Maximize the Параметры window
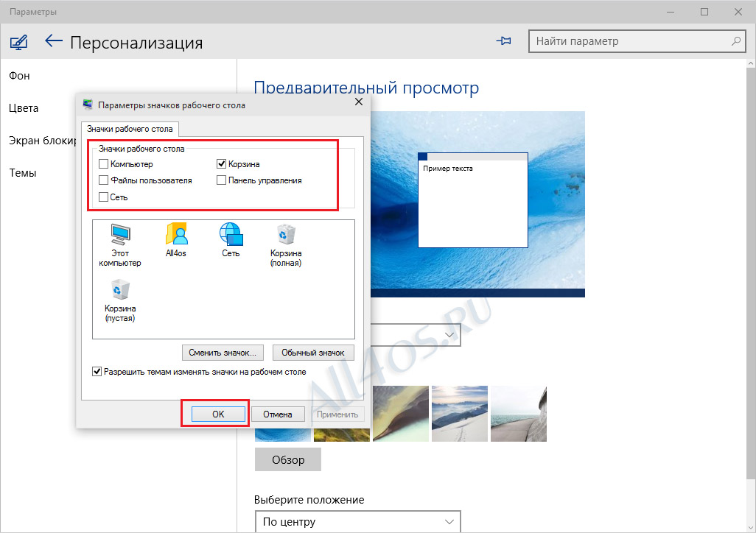 [x=704, y=12]
